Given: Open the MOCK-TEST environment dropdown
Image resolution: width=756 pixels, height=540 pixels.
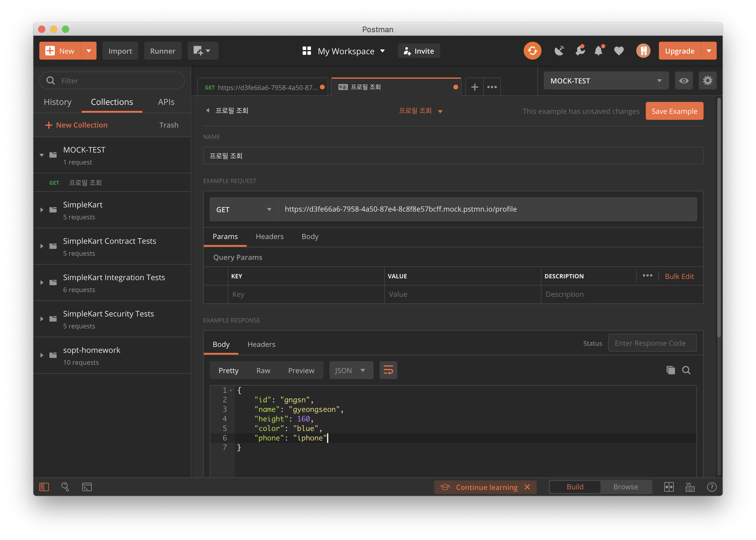Looking at the screenshot, I should (606, 81).
